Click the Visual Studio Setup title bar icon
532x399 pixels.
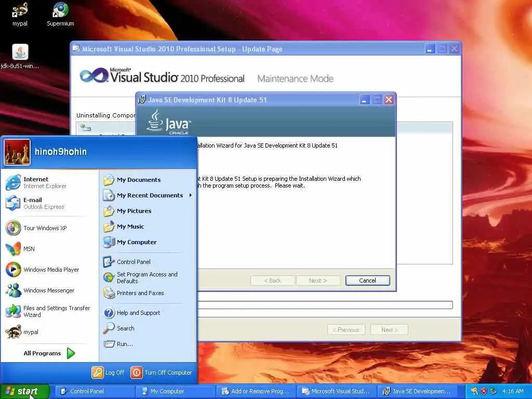tap(76, 49)
